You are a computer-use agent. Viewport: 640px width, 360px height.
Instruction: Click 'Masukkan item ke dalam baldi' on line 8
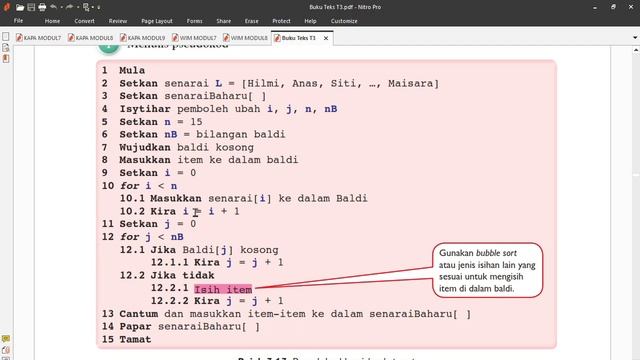209,160
